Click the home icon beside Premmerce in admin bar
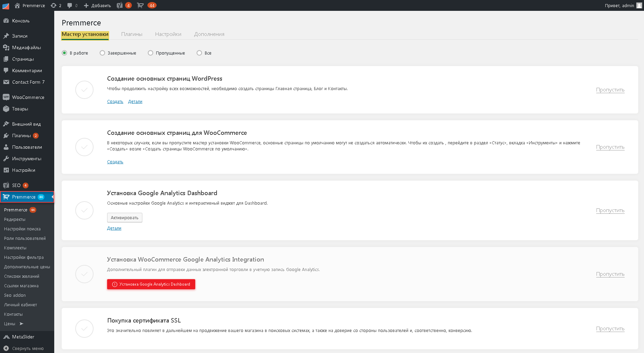Image resolution: width=644 pixels, height=353 pixels. [17, 5]
